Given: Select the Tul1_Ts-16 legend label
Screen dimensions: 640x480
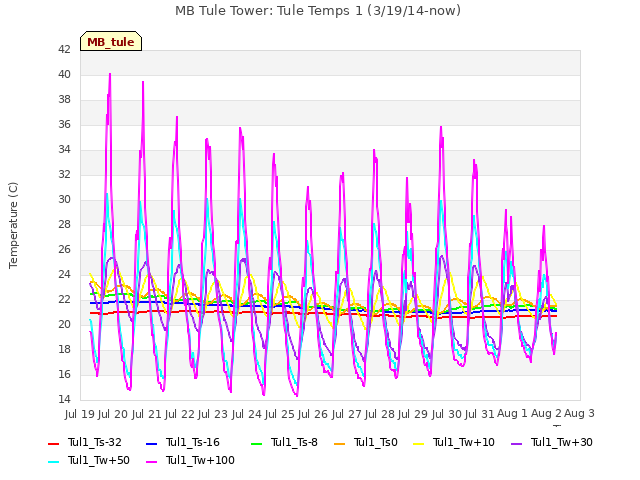Looking at the screenshot, I should tap(193, 442).
